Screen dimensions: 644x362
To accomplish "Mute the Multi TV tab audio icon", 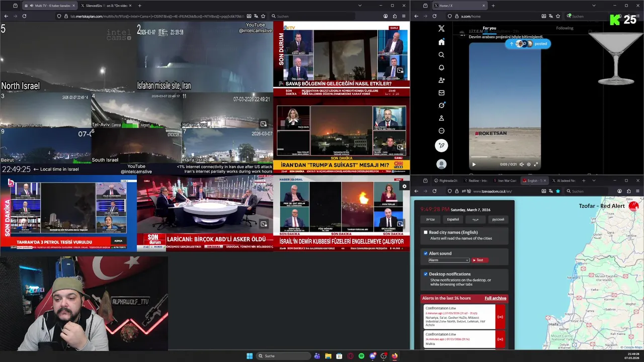I will [x=32, y=6].
